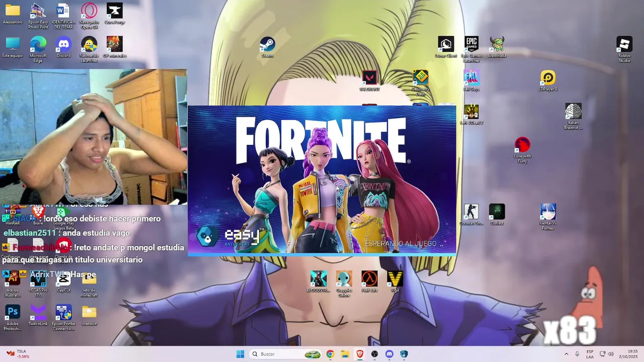Switch to Brave in the taskbar

pos(360,354)
